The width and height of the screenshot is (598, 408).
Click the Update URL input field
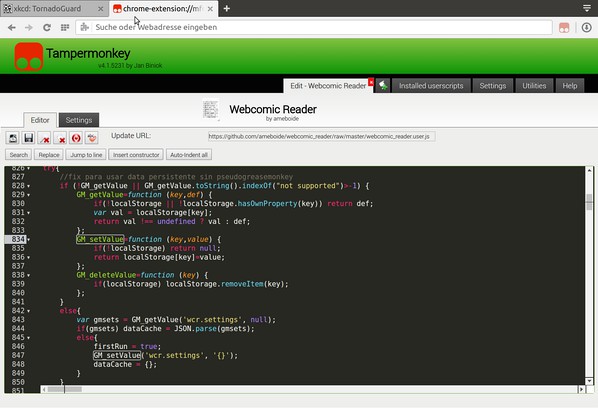[322, 137]
